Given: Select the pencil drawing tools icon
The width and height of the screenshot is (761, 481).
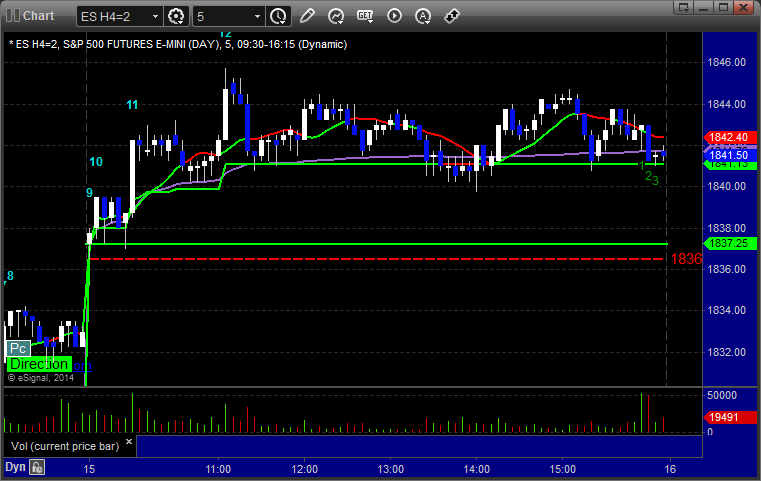Looking at the screenshot, I should (307, 16).
